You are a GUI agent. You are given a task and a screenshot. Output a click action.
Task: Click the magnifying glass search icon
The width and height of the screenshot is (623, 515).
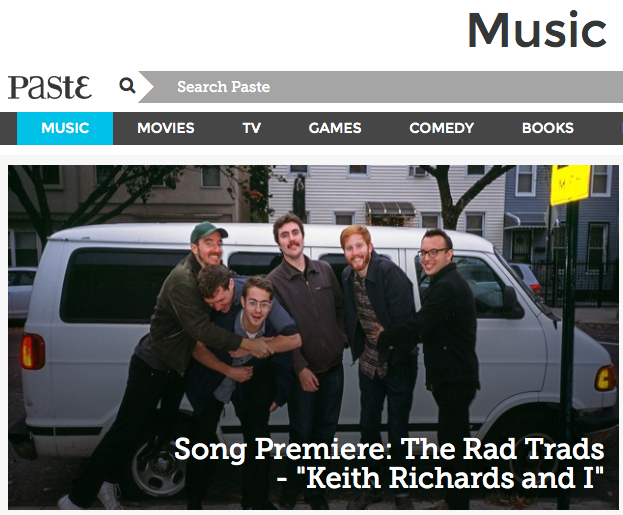pyautogui.click(x=127, y=85)
